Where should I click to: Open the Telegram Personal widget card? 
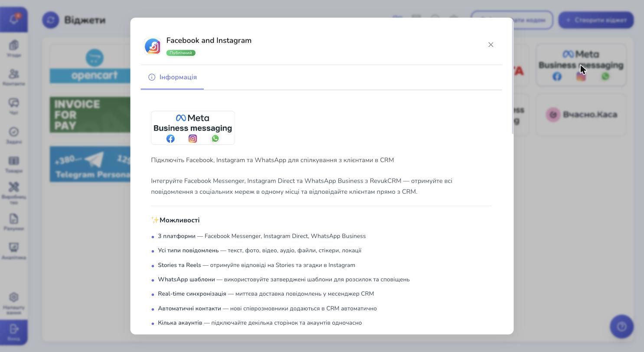(x=90, y=164)
